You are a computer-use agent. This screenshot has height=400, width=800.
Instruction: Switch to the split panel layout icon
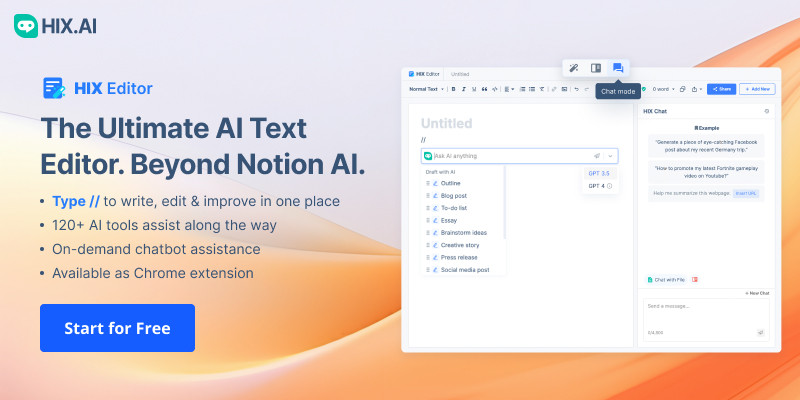point(595,68)
